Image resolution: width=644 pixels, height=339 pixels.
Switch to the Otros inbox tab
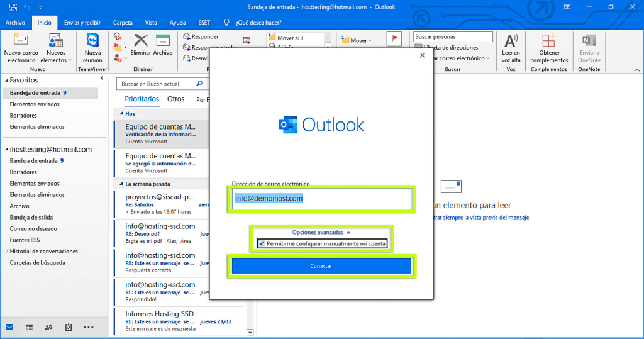pos(175,99)
